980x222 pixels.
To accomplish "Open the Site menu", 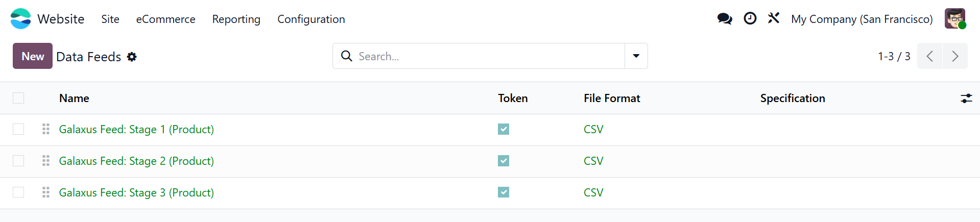I will click(110, 19).
